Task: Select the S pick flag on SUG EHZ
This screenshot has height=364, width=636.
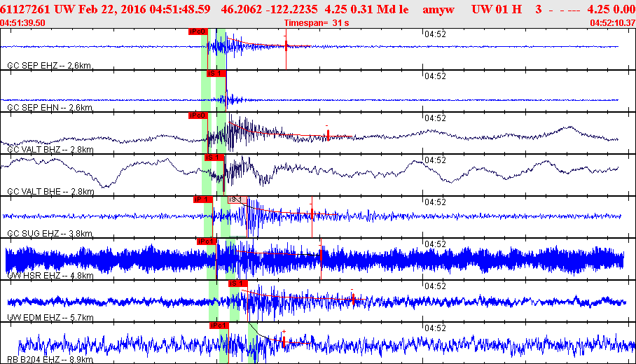Action: click(x=237, y=199)
